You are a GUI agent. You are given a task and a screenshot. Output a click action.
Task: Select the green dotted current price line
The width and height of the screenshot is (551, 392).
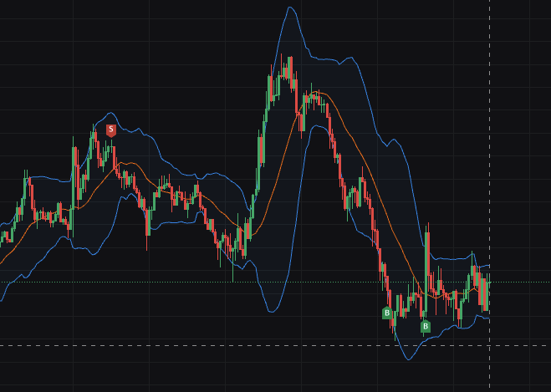(x=276, y=282)
